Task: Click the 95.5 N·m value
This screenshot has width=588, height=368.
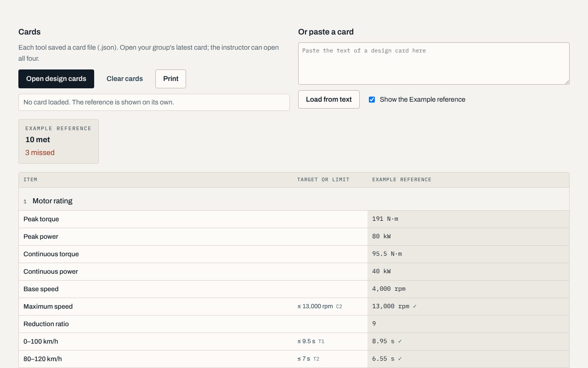Action: point(387,254)
